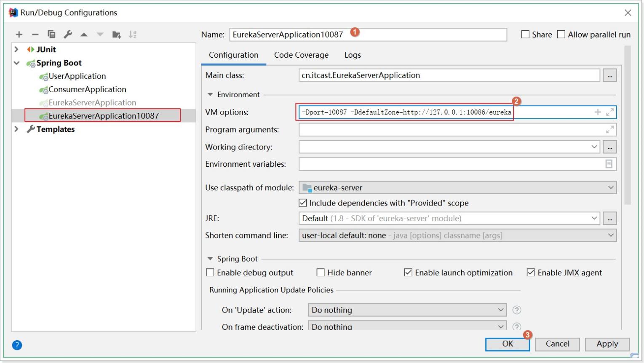The height and width of the screenshot is (363, 644).
Task: Select EureakaServerApplication10087 configuration
Action: pyautogui.click(x=104, y=116)
